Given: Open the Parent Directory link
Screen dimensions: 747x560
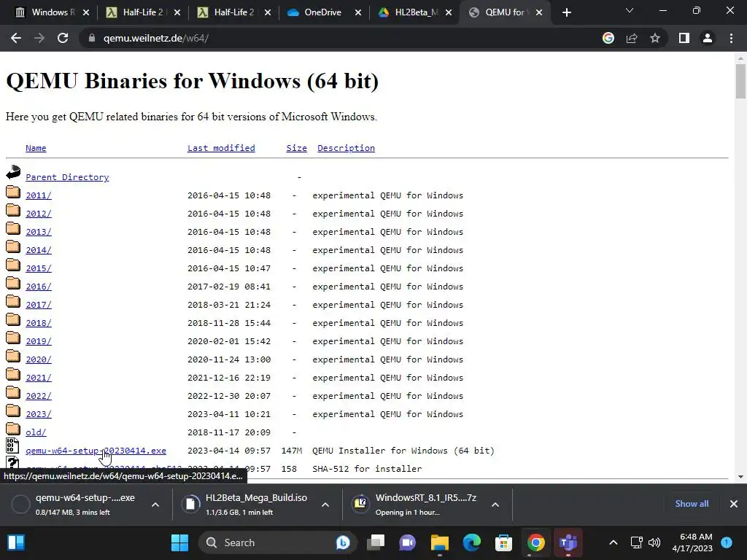Looking at the screenshot, I should (67, 177).
